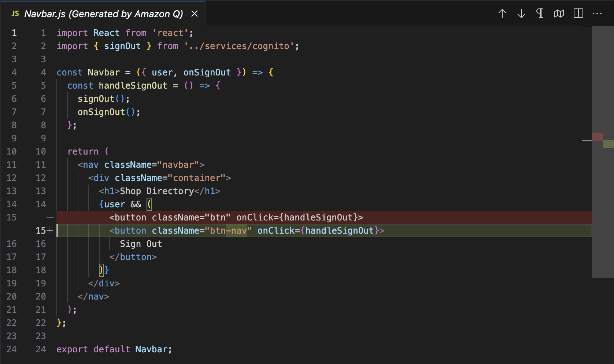Screen dimensions: 614x364
Task: Toggle whitespace differences with the paragraph icon
Action: (540, 14)
